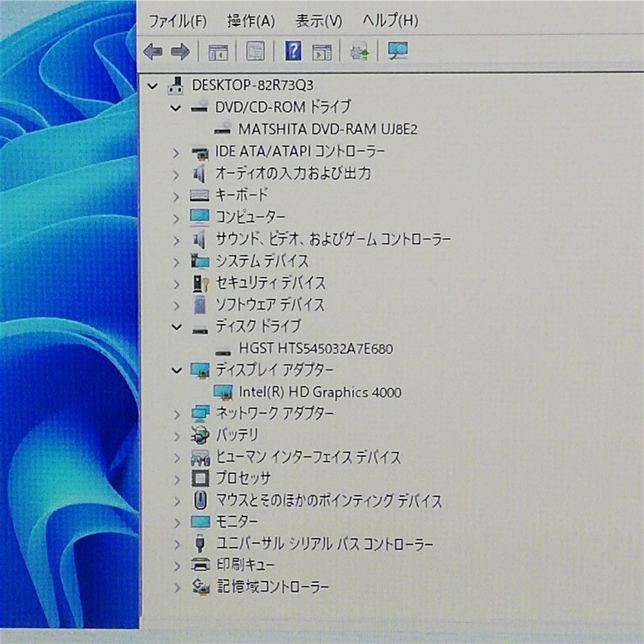Select the コンピューター label

[251, 217]
